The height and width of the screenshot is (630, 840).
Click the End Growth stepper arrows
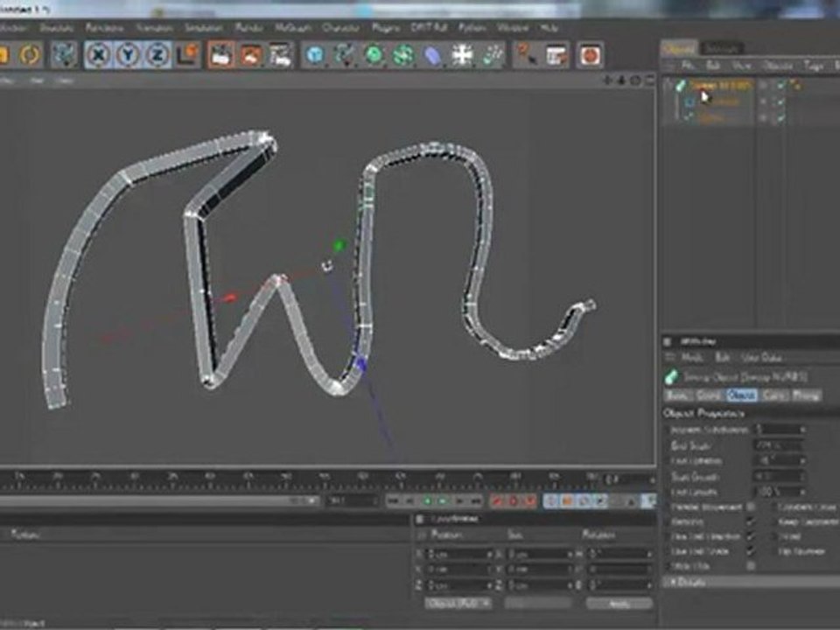(802, 491)
